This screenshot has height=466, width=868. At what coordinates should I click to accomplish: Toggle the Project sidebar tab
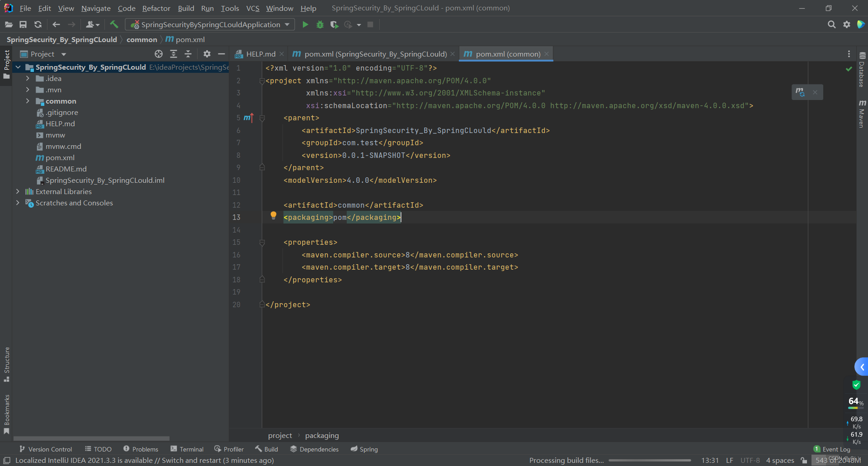pyautogui.click(x=6, y=64)
